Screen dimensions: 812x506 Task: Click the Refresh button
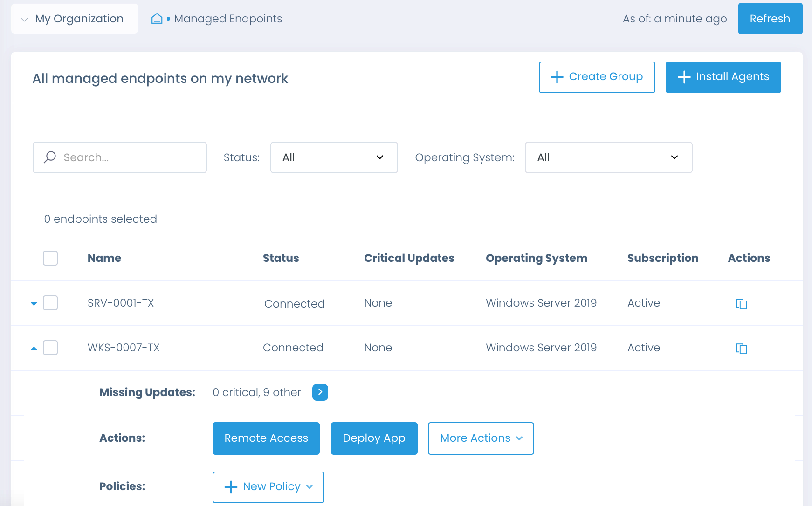(770, 18)
